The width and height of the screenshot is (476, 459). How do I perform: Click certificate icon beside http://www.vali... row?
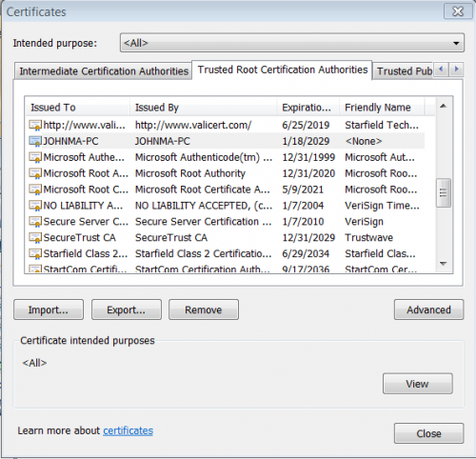click(x=35, y=125)
